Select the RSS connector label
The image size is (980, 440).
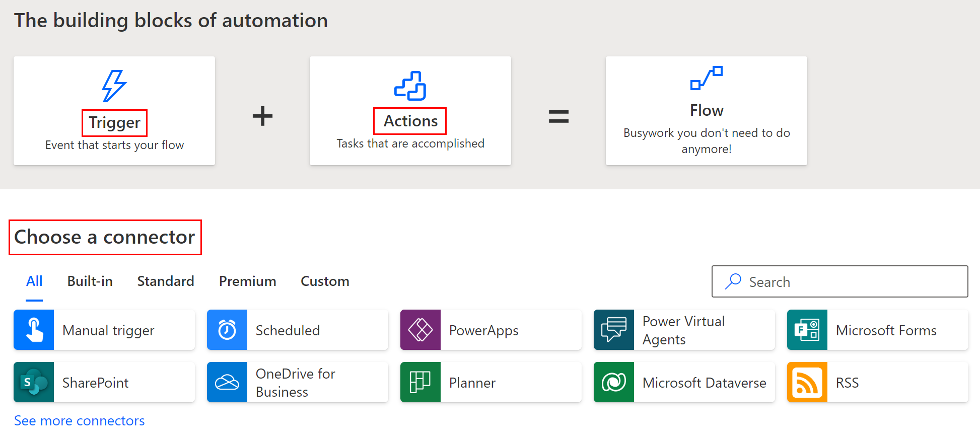click(x=847, y=383)
